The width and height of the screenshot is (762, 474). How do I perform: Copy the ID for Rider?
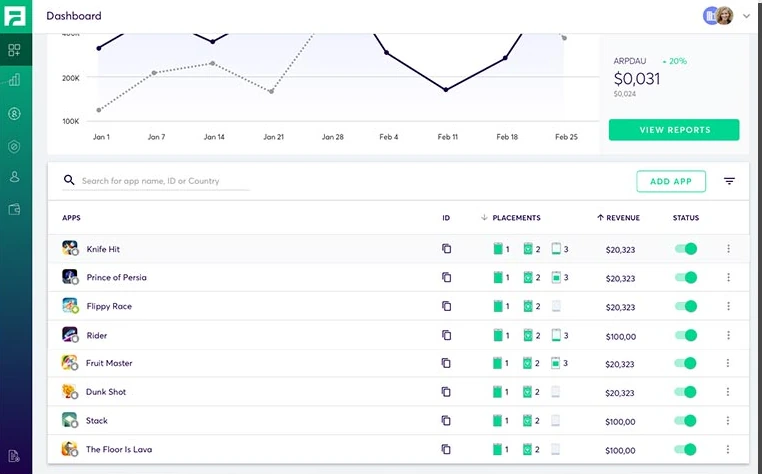click(446, 335)
